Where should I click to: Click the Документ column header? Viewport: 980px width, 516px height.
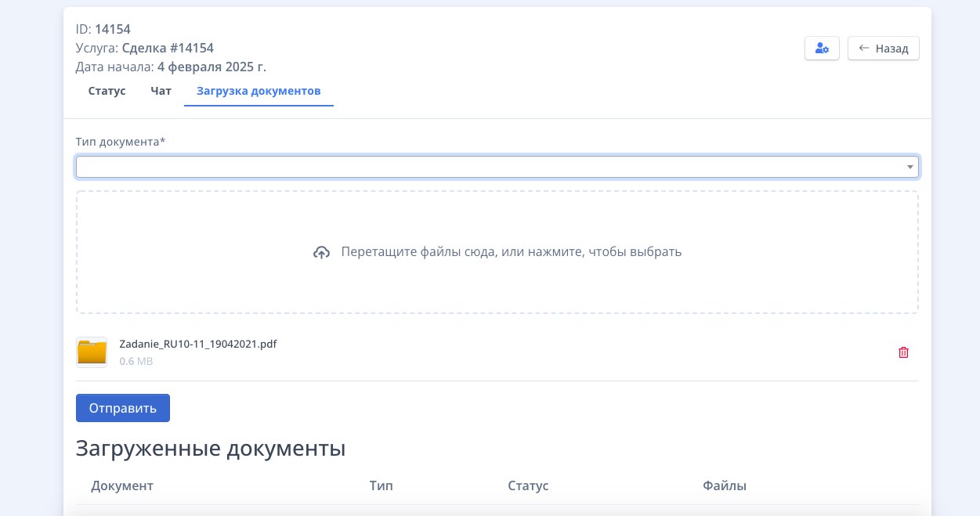coord(122,485)
